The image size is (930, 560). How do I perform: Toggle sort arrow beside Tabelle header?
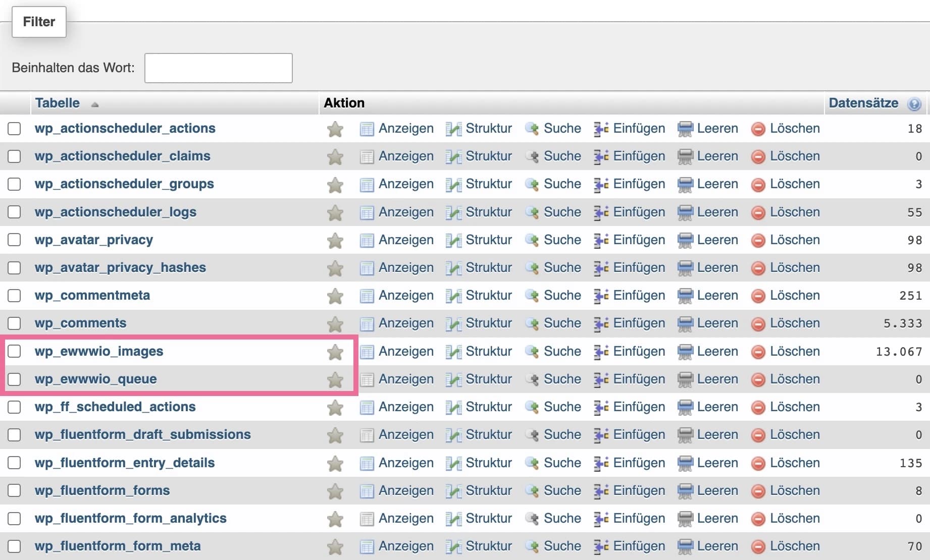click(x=94, y=104)
